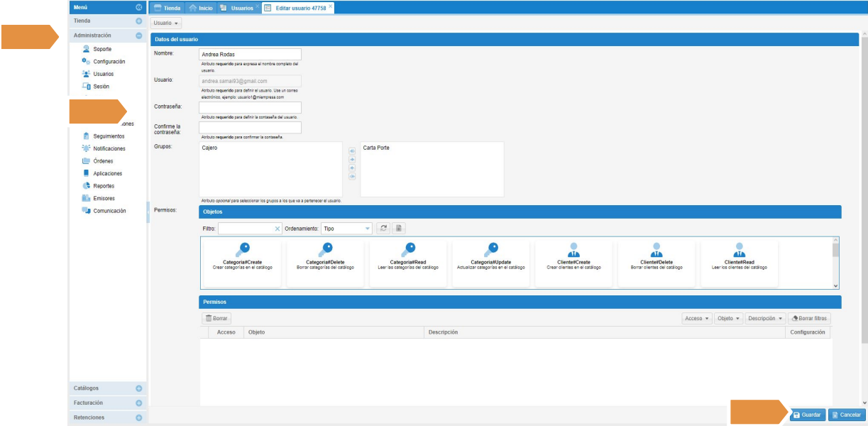The width and height of the screenshot is (868, 426).
Task: Click the refresh icon next to Ordenamiento
Action: pos(384,229)
